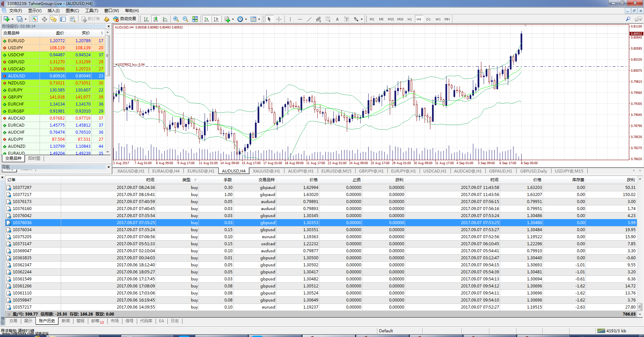Click the Tile Windows icon

195,19
